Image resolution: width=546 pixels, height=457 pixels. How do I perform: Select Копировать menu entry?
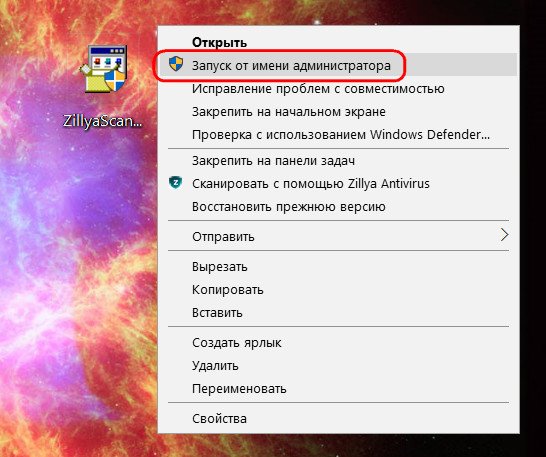tap(338, 289)
